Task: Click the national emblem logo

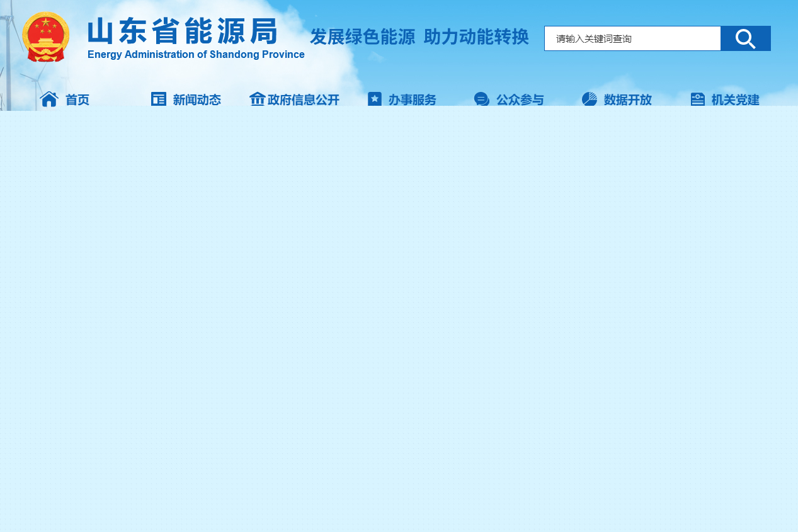Action: point(46,37)
